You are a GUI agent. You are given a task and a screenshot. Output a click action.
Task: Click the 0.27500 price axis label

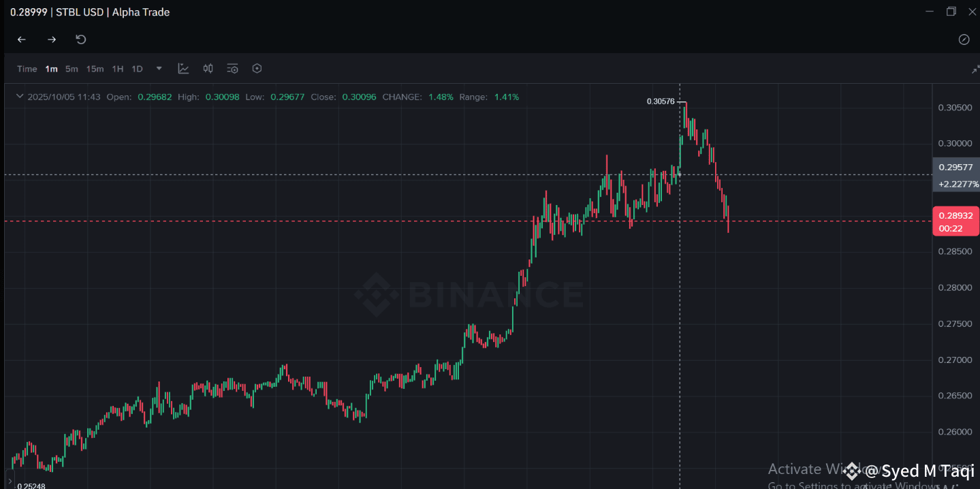(955, 324)
